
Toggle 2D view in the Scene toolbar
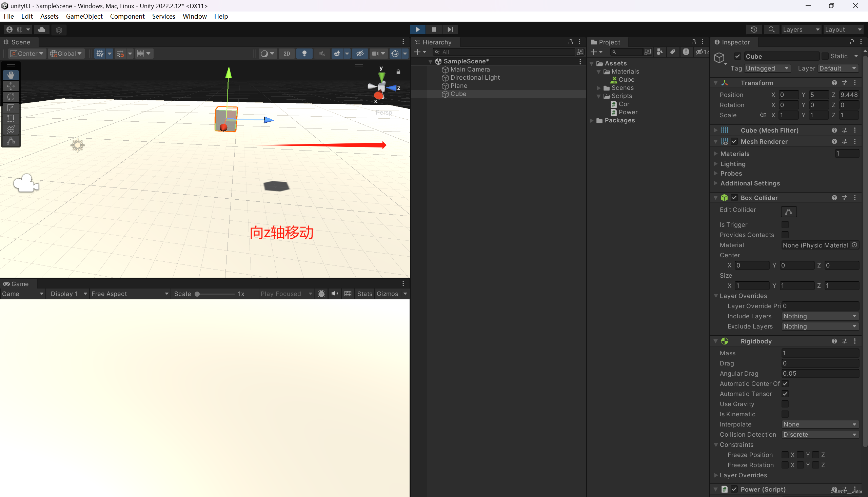point(287,53)
